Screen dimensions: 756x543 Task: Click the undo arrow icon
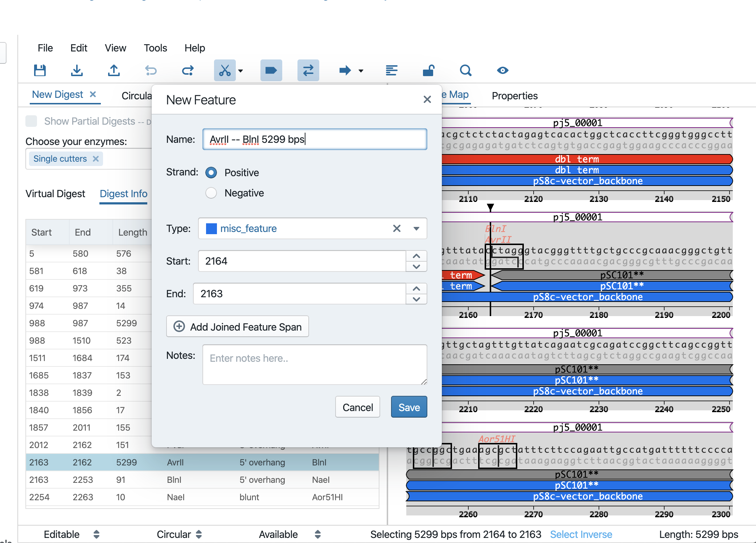[151, 70]
